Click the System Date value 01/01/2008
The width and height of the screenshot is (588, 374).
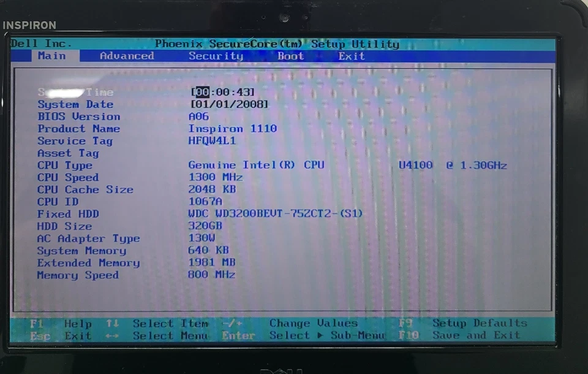click(x=230, y=104)
